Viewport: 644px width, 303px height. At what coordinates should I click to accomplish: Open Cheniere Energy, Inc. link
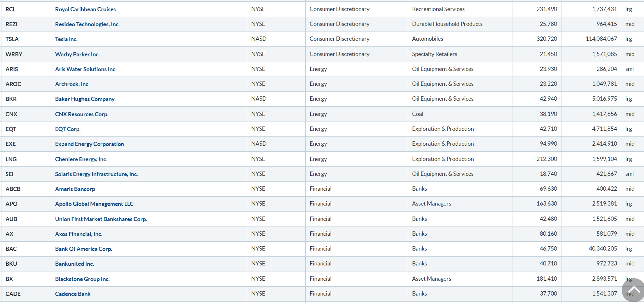[81, 159]
